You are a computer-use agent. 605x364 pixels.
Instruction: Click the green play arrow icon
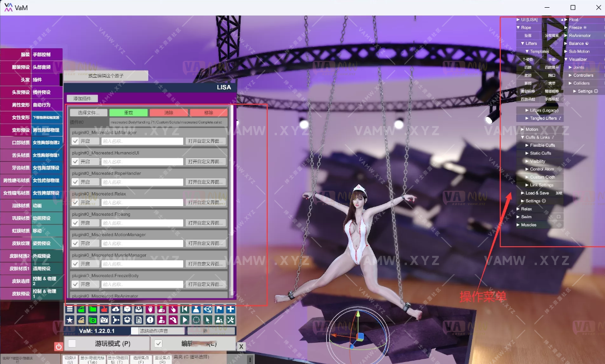(x=185, y=320)
